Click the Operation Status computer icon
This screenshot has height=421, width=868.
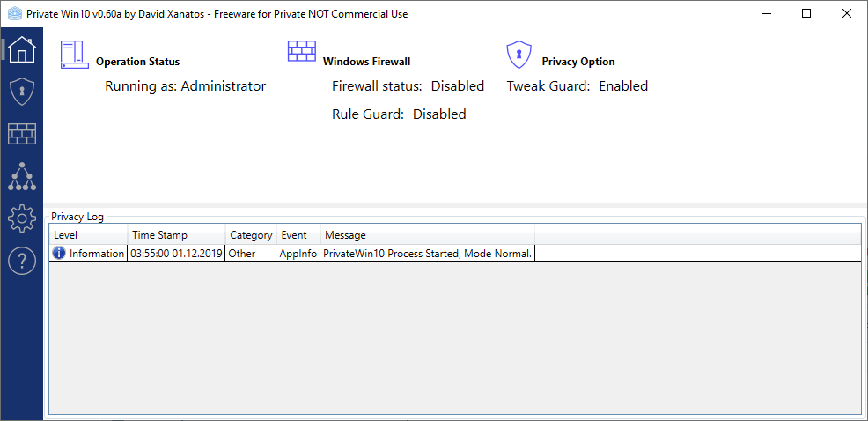[75, 55]
